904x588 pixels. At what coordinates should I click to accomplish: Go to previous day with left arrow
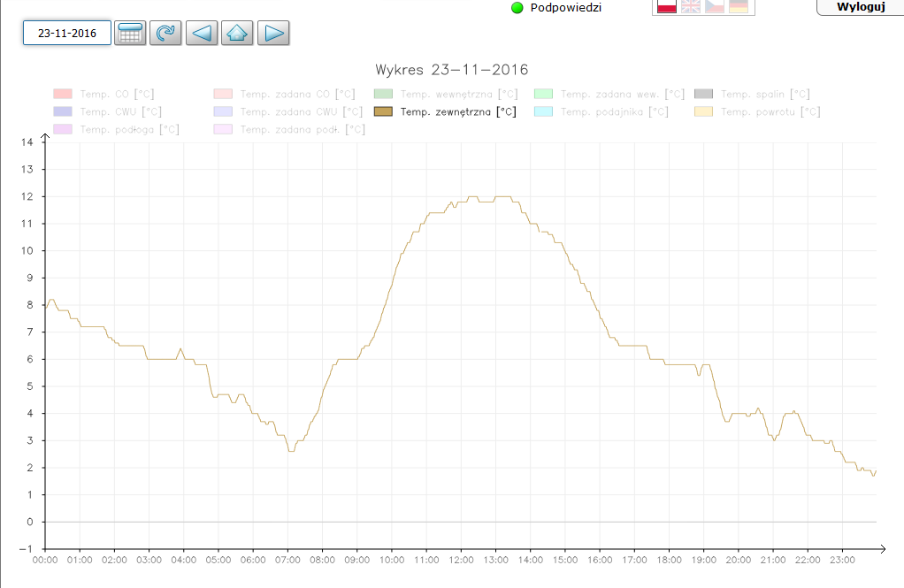[202, 34]
